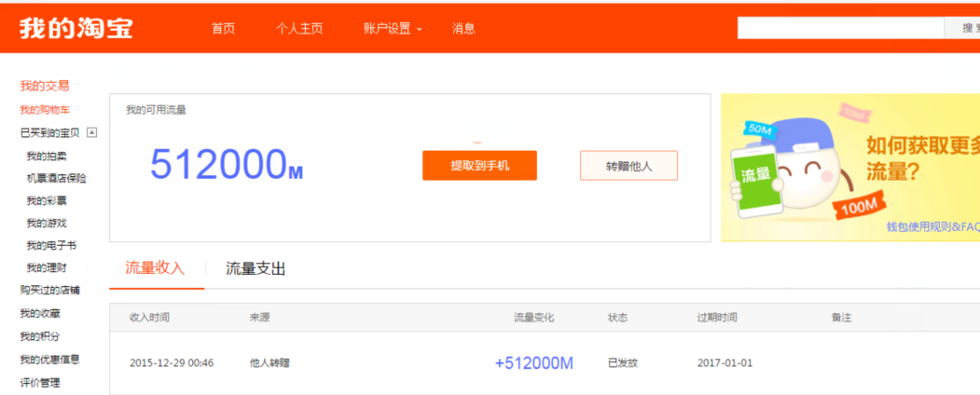Image resolution: width=980 pixels, height=395 pixels.
Task: Click the 已发放 status cell
Action: [x=623, y=363]
